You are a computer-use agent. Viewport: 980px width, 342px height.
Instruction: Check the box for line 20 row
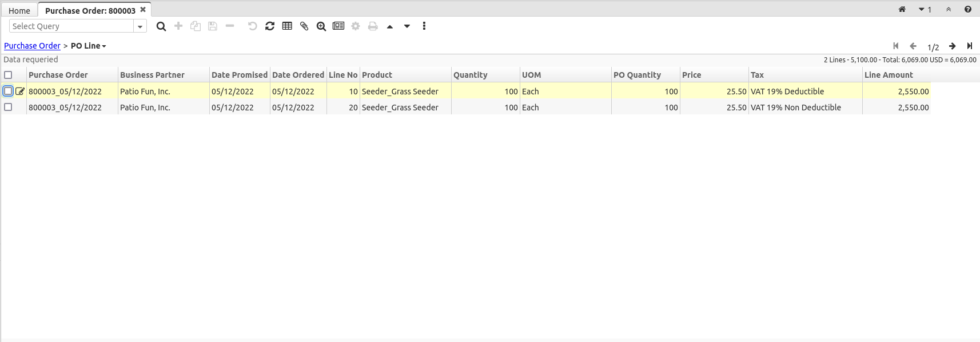point(8,107)
